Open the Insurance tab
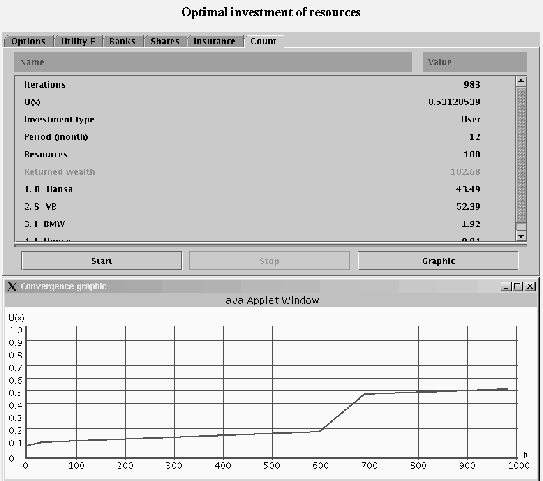 (x=215, y=41)
